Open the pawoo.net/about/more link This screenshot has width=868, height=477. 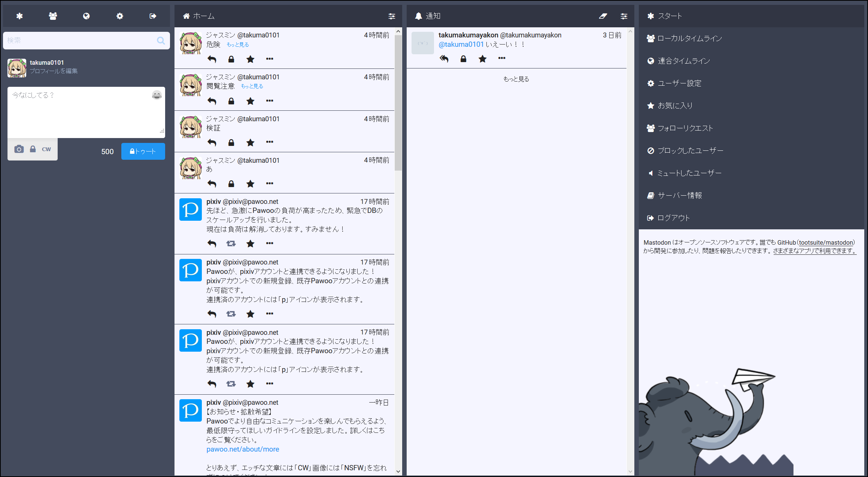pos(243,449)
